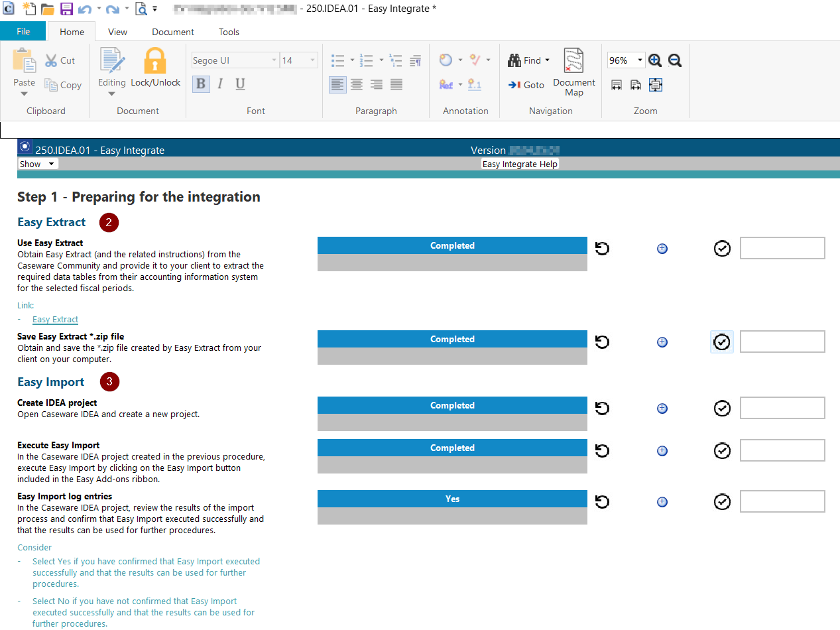Click Cut in the Clipboard group
Image resolution: width=840 pixels, height=630 pixels.
(x=60, y=60)
